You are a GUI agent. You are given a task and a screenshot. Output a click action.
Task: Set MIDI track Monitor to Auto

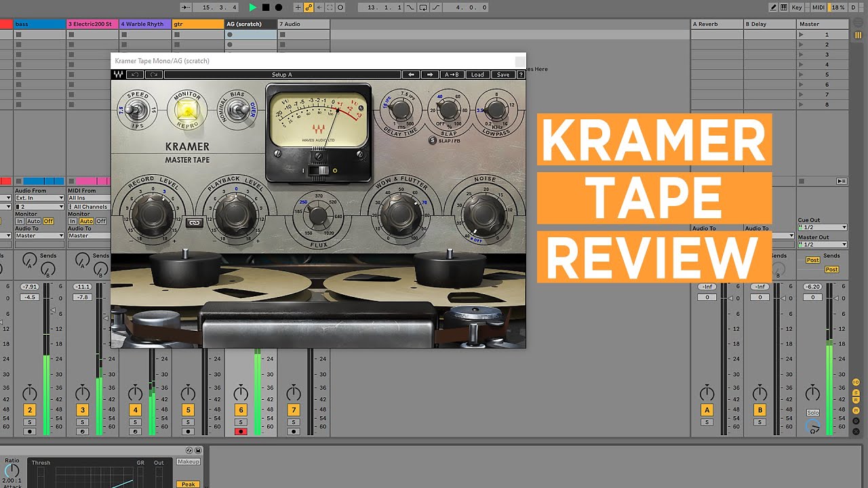click(x=87, y=221)
